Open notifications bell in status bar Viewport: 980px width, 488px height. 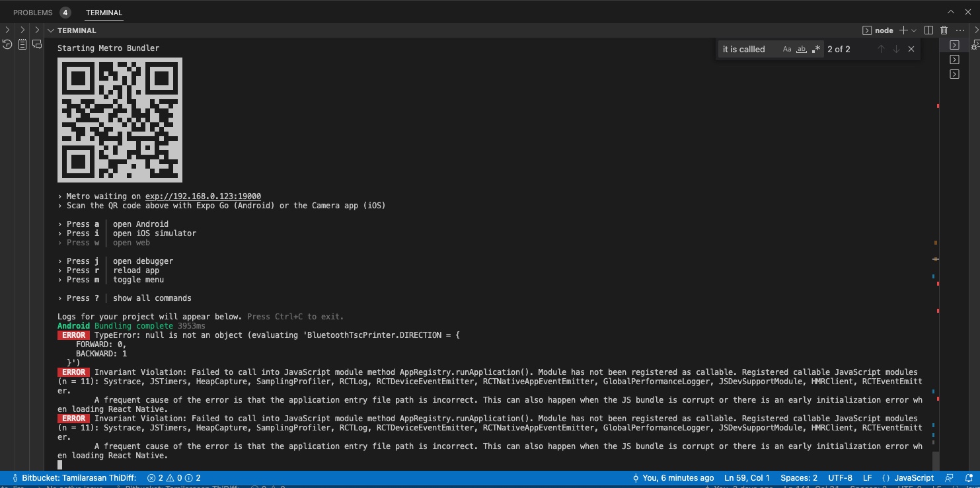[x=968, y=477]
